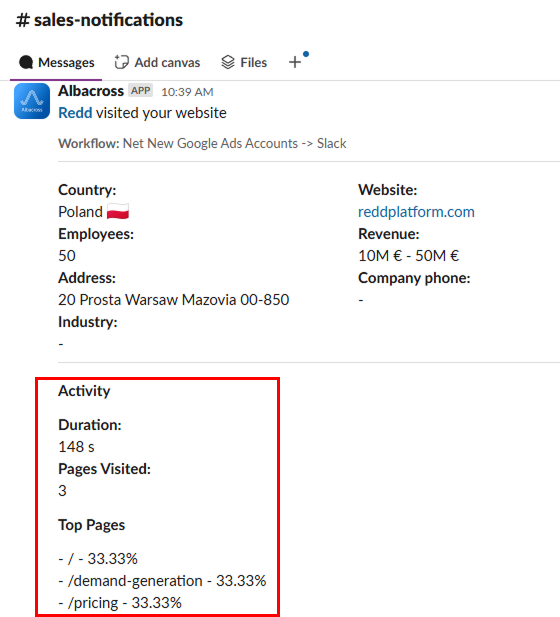Click the Workflow description text
Image resolution: width=560 pixels, height=617 pixels.
202,144
